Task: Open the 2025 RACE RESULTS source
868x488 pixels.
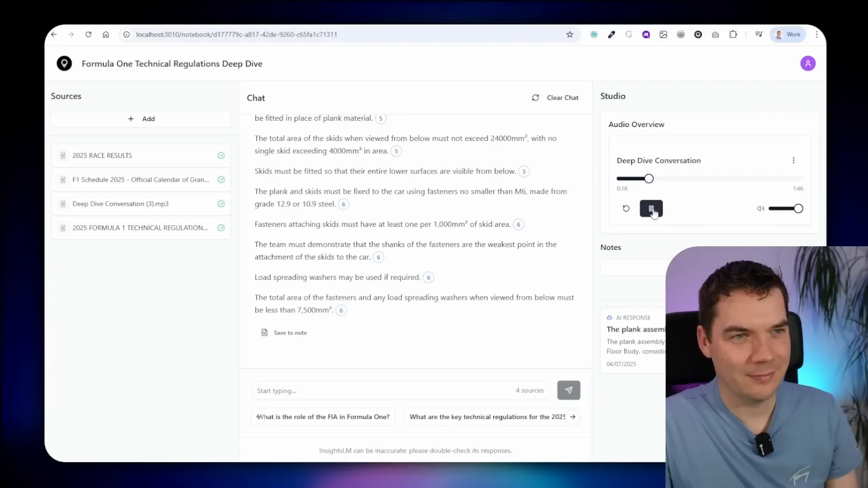Action: [x=141, y=155]
